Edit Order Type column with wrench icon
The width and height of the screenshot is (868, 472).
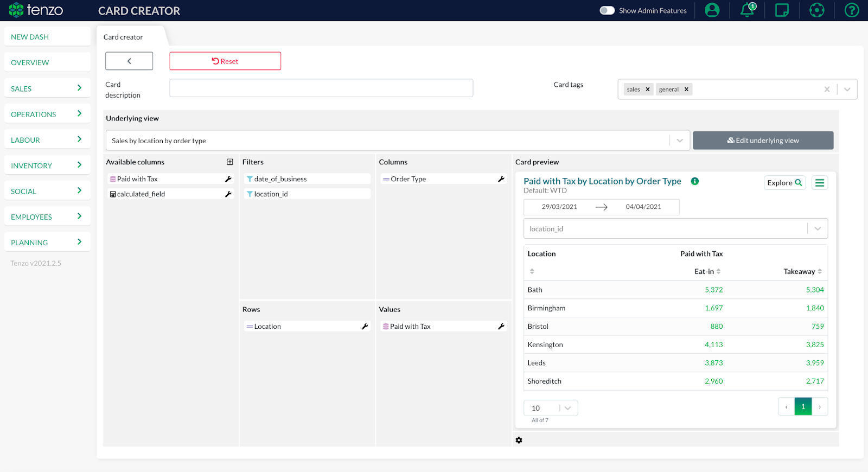[501, 179]
